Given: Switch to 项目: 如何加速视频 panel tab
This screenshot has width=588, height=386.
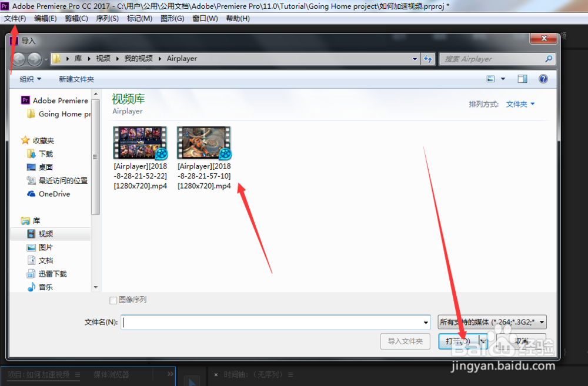Looking at the screenshot, I should (39, 374).
